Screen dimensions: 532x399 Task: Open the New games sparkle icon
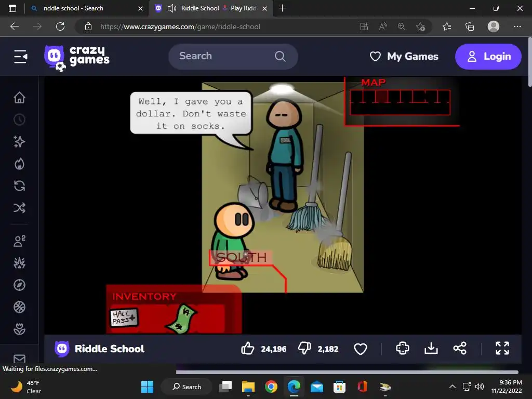pyautogui.click(x=19, y=141)
